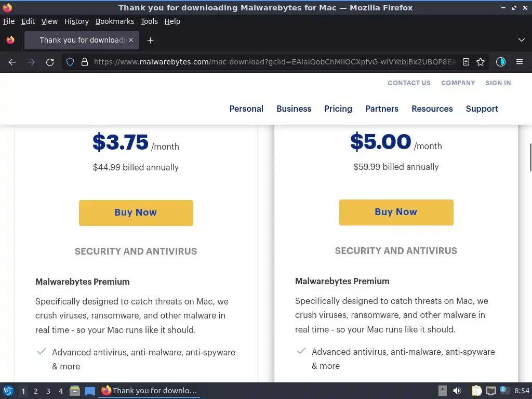The image size is (532, 399).
Task: Click the volume icon in system tray
Action: pos(457,391)
